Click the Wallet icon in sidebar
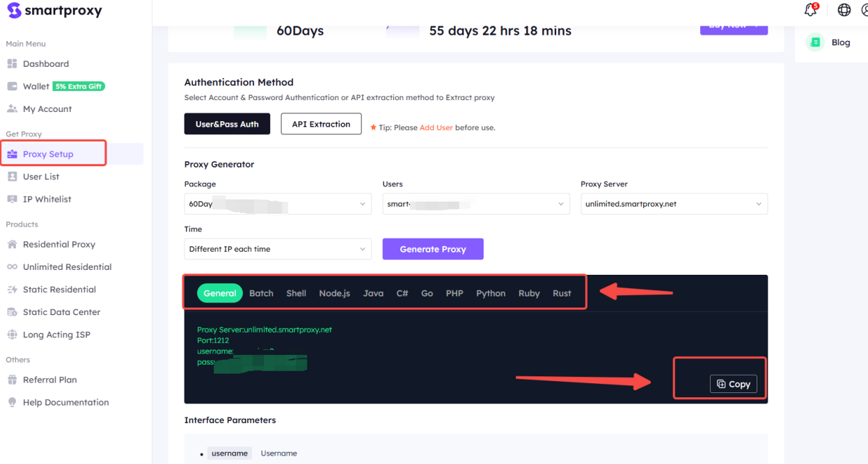The width and height of the screenshot is (868, 464). click(x=12, y=86)
